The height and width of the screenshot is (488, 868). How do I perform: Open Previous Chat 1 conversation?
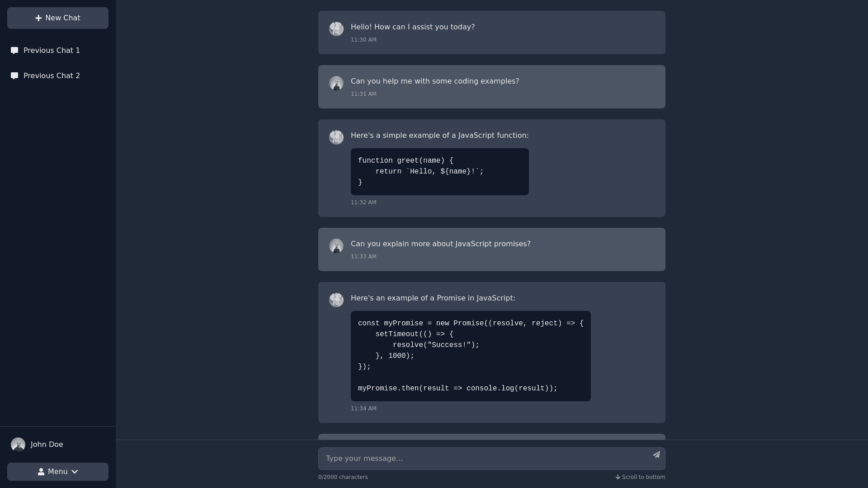52,51
